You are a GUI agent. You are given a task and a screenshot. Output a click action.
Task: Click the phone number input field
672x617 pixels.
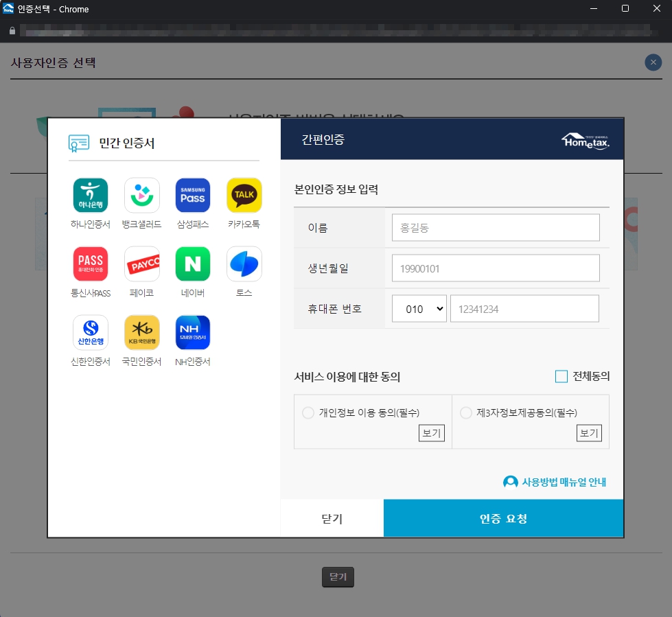(x=524, y=309)
